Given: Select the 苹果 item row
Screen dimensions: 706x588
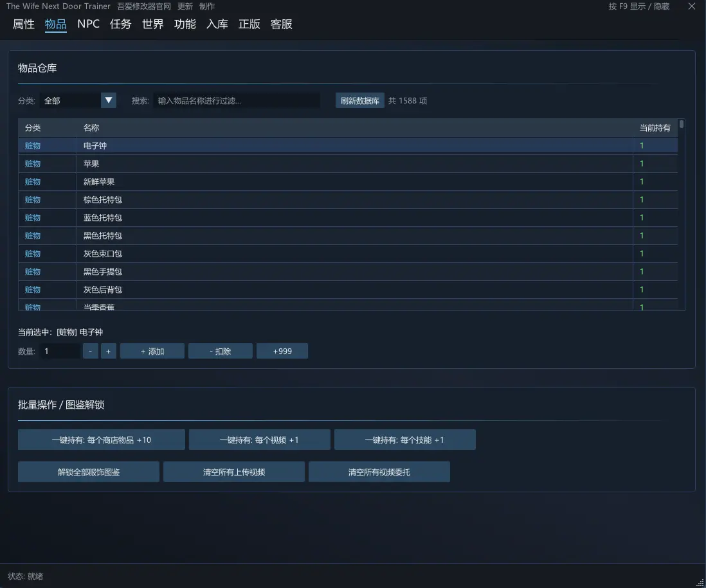Looking at the screenshot, I should pyautogui.click(x=348, y=164).
